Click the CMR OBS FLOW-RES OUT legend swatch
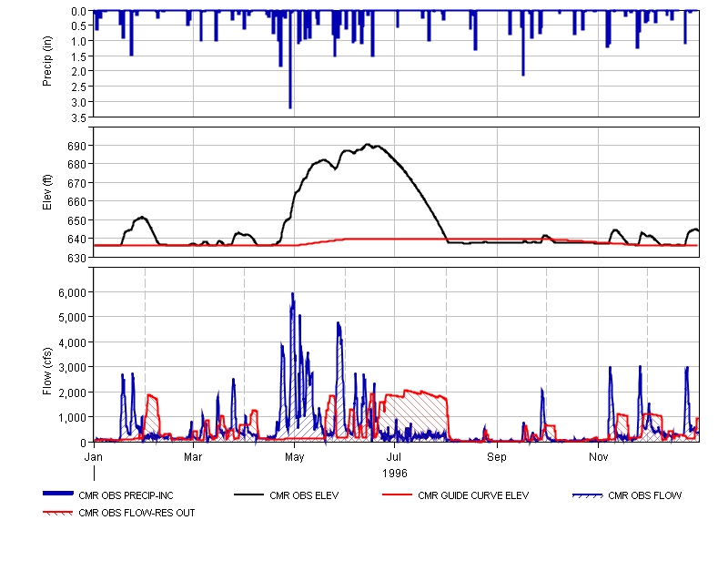 [x=58, y=513]
